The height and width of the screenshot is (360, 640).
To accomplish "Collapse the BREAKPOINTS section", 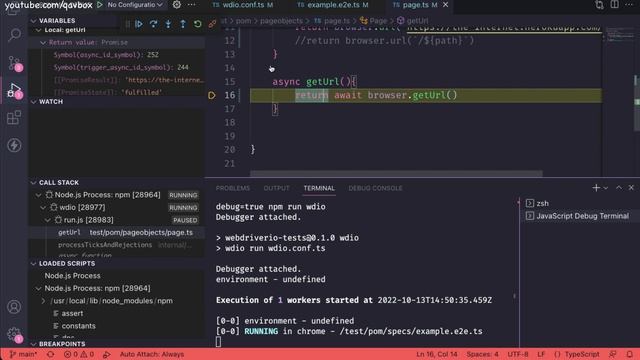I will click(x=33, y=344).
